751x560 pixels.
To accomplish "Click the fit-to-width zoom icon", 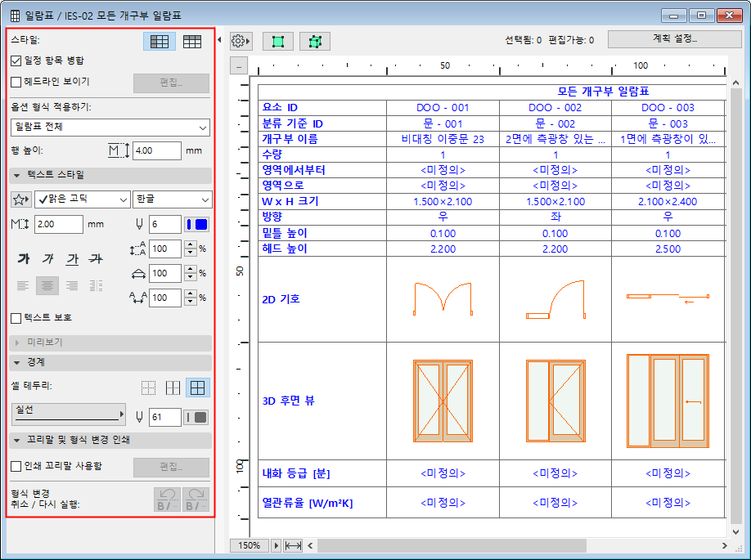I will coord(292,545).
